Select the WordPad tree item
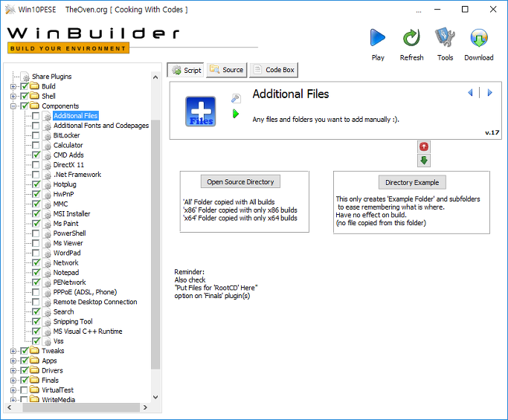This screenshot has width=508, height=420. (x=67, y=253)
